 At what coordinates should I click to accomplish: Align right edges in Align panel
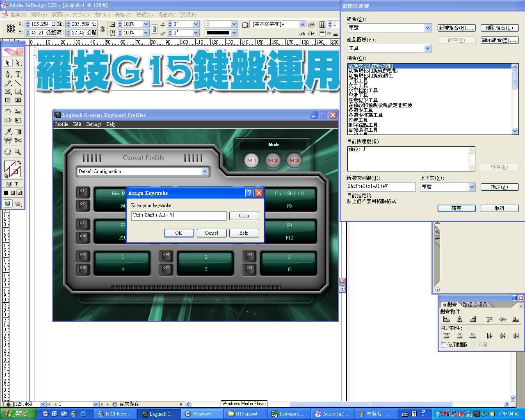473,319
